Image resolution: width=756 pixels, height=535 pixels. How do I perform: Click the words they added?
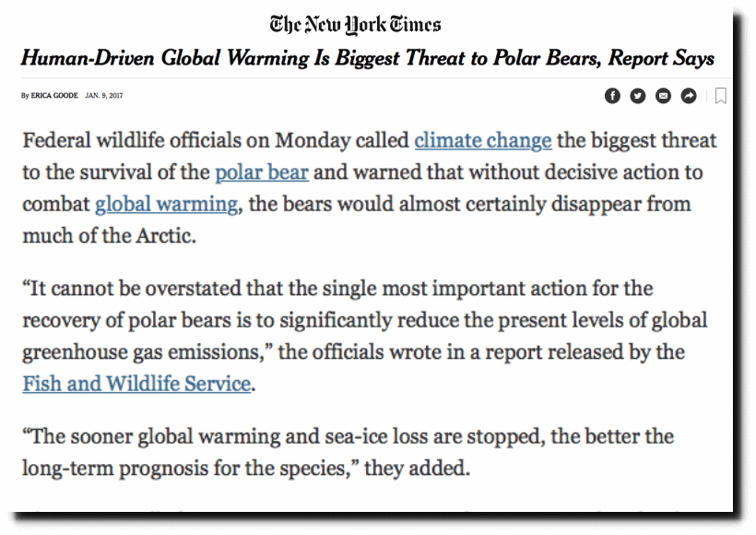pos(415,468)
